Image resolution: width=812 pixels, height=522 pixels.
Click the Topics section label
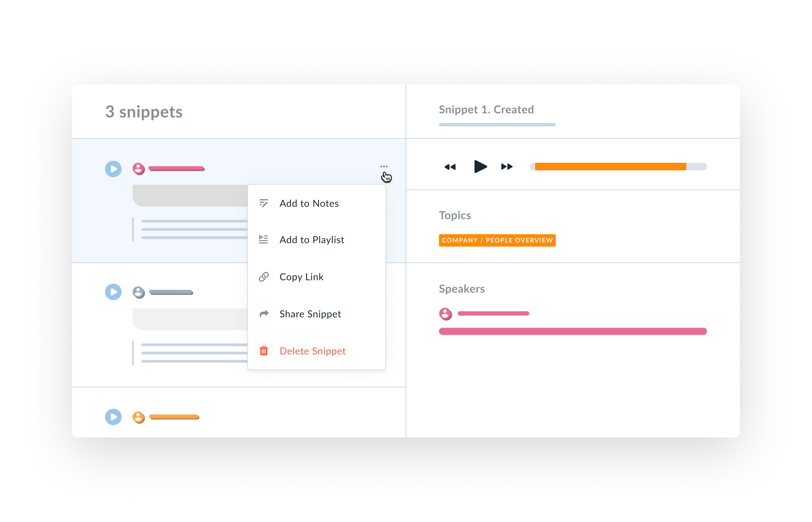455,215
